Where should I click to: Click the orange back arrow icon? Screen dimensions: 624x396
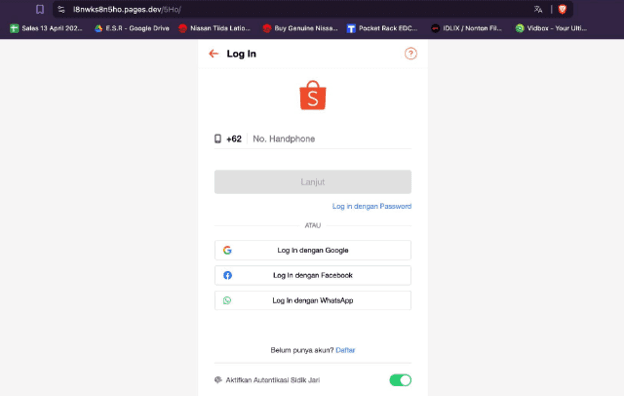coord(214,54)
